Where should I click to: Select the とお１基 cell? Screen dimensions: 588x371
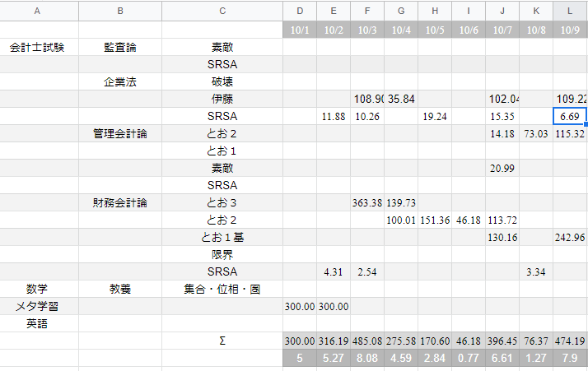(222, 237)
